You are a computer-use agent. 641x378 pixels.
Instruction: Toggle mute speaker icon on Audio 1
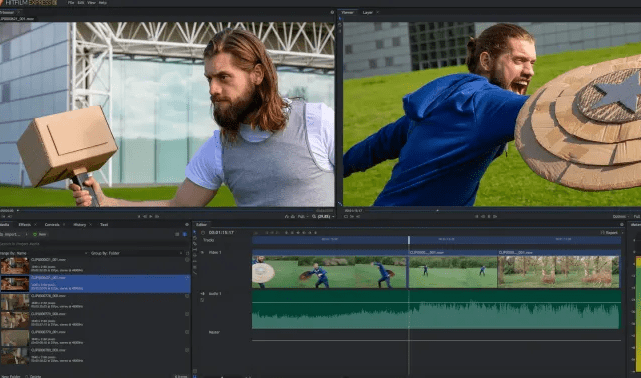[202, 293]
